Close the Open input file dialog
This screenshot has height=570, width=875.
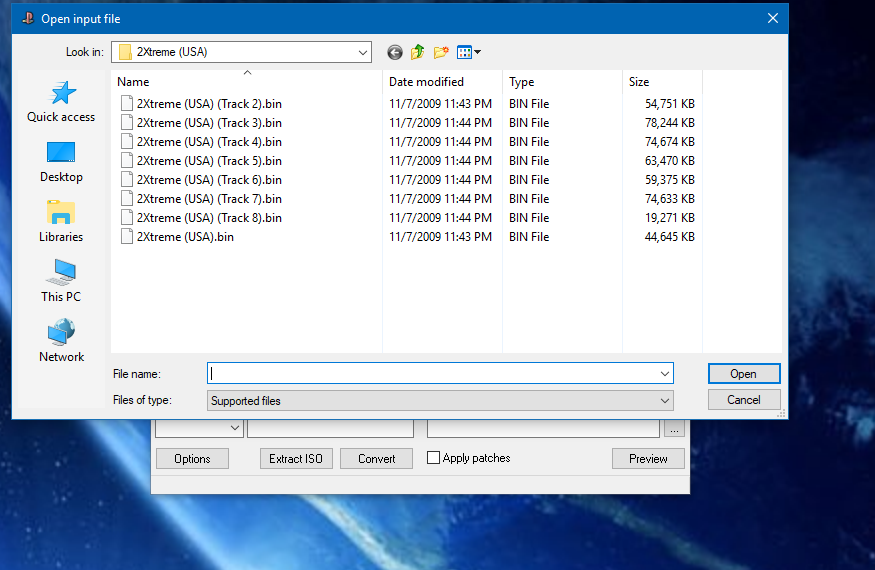click(x=773, y=18)
